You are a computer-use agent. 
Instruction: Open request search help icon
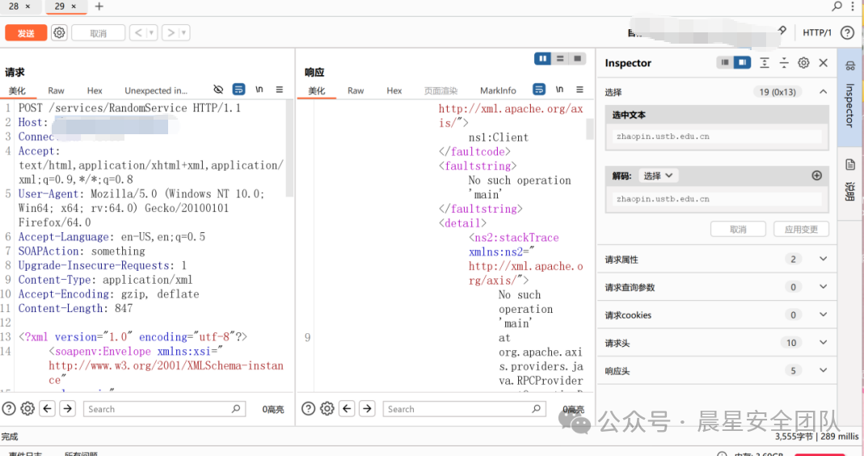(9, 409)
